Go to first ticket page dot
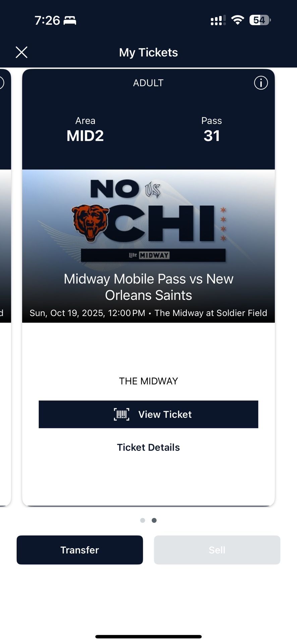The width and height of the screenshot is (297, 644). (x=142, y=520)
